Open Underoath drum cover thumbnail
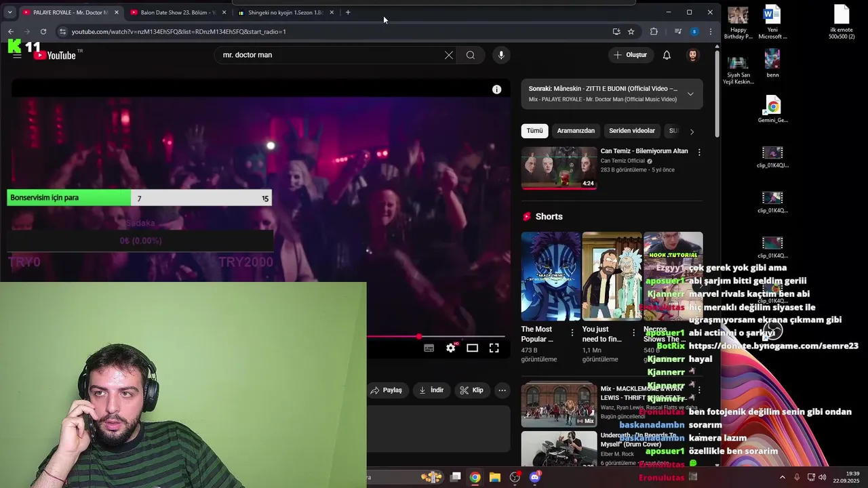This screenshot has width=868, height=488. pyautogui.click(x=559, y=449)
